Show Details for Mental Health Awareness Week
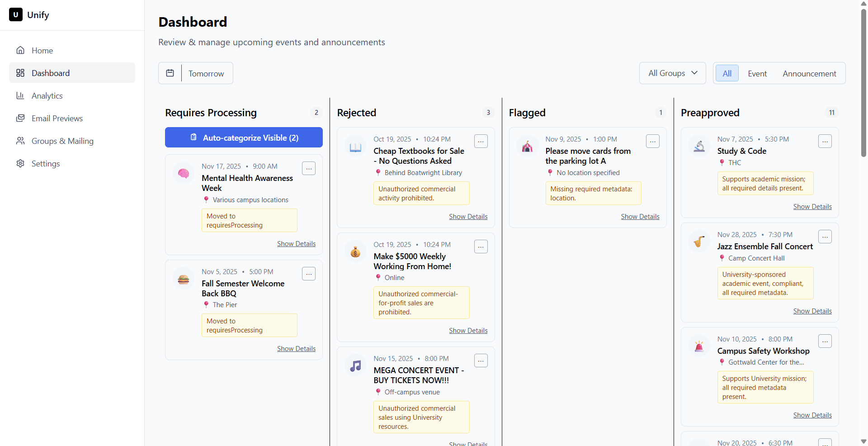 tap(297, 243)
